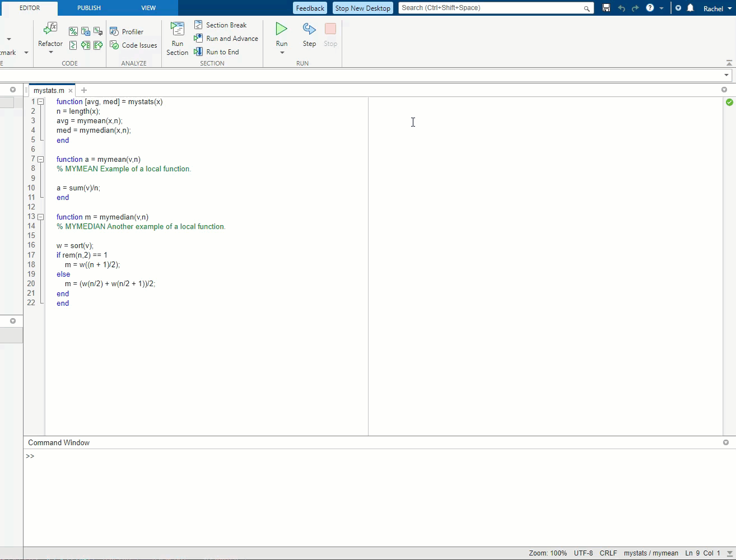Click Stop New Desktop button

362,8
